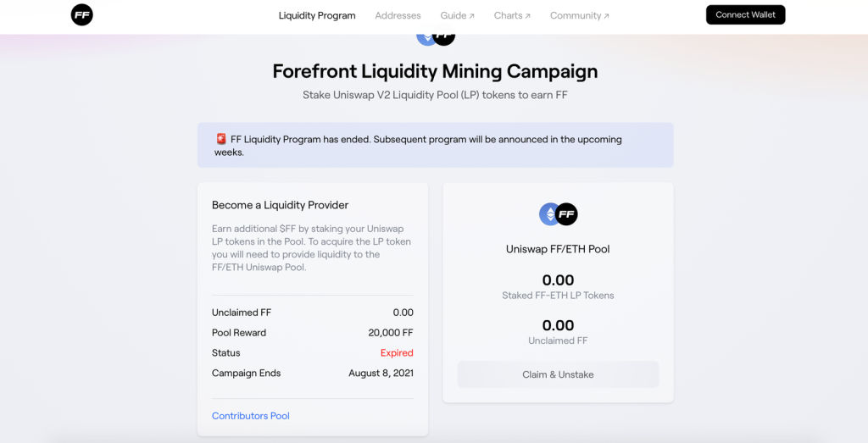The width and height of the screenshot is (868, 443).
Task: Open the Charts external link
Action: point(512,15)
